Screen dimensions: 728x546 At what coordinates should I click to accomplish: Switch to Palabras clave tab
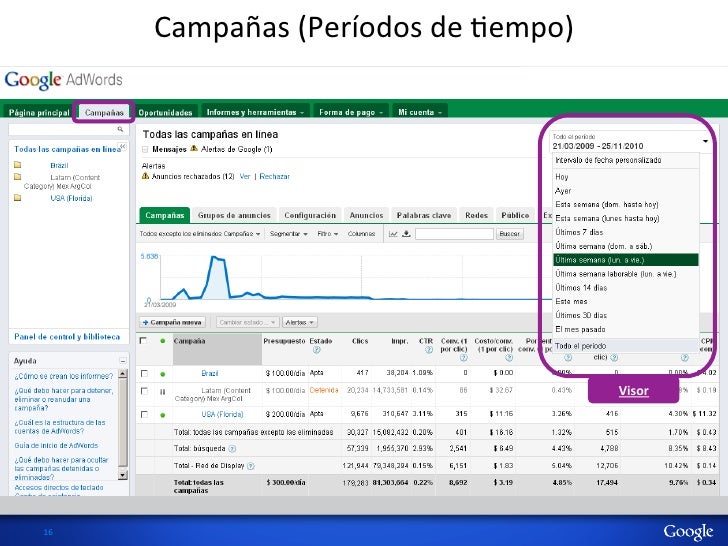coord(424,215)
